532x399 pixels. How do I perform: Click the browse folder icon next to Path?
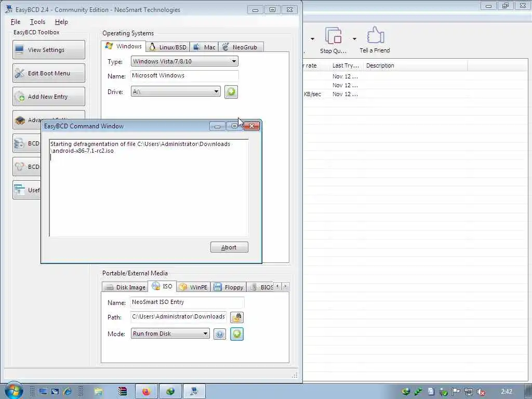point(237,317)
